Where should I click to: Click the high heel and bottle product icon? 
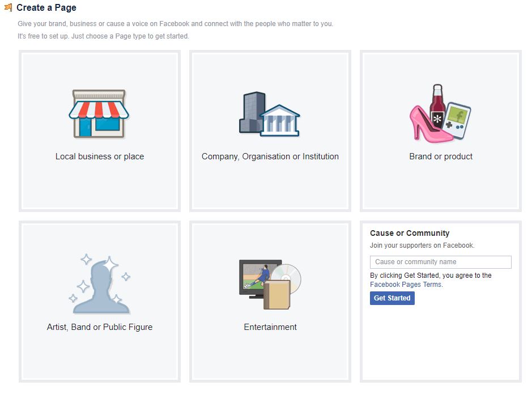click(440, 113)
